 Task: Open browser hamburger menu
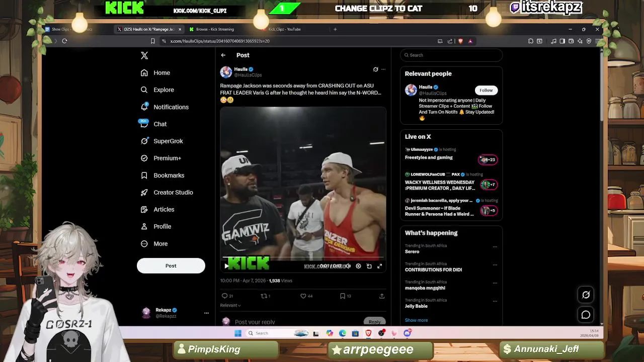pos(597,41)
